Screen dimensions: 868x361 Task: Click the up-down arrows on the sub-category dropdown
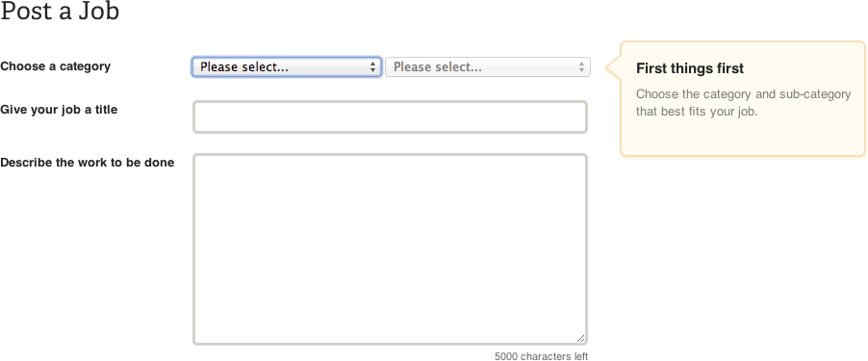tap(581, 67)
